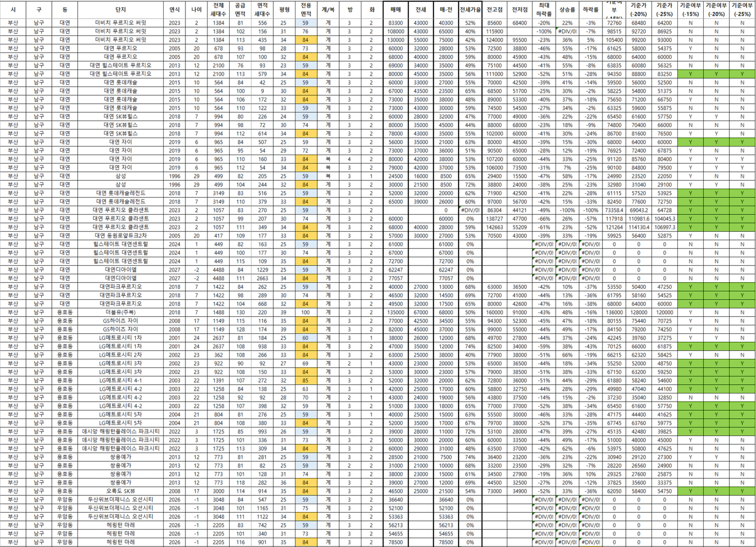Click the 1165 면적 세대수 cell
Viewport: 756px width, 547px height.
point(262,508)
